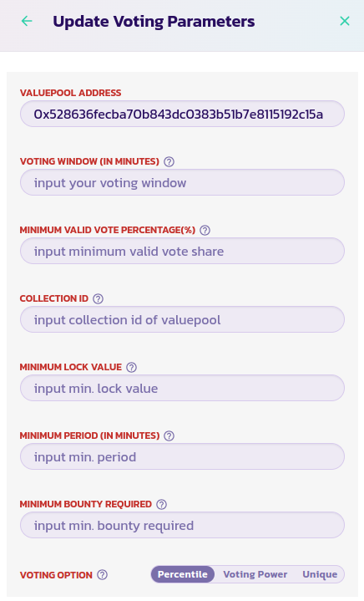Click the min. period input field
364x601 pixels.
182,457
